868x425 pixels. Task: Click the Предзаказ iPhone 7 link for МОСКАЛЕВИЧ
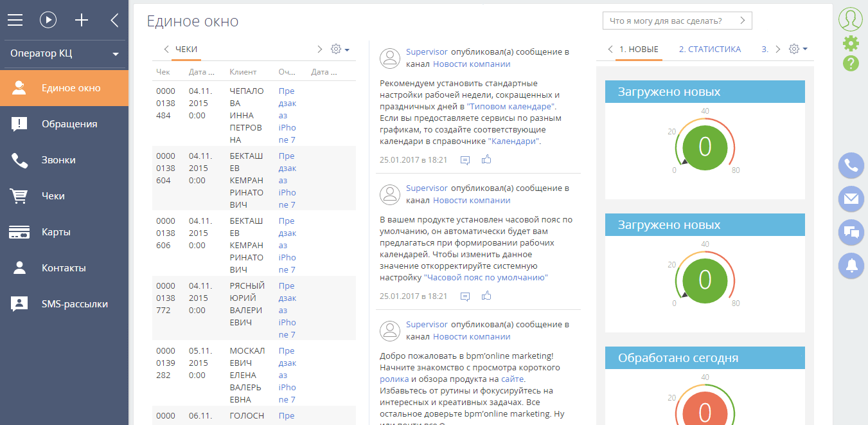coord(287,375)
